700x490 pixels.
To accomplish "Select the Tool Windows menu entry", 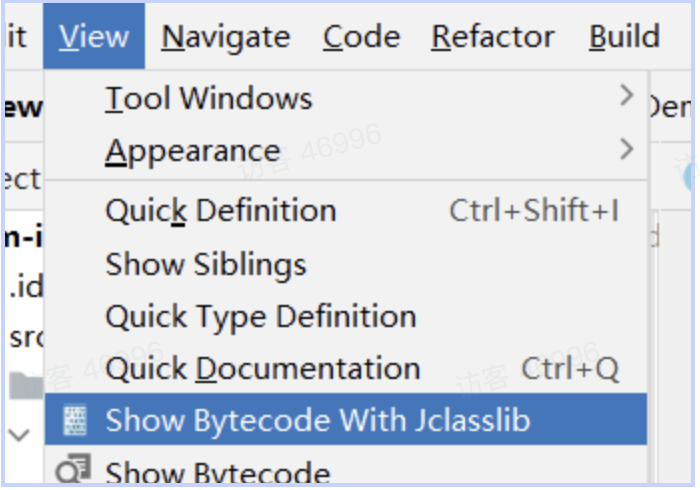I will coord(209,98).
